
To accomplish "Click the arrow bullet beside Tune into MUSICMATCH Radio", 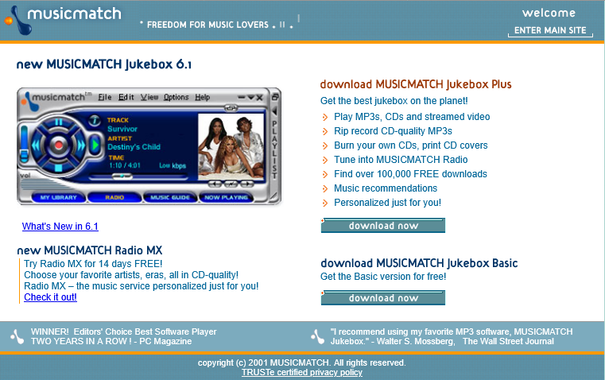I will 325,160.
